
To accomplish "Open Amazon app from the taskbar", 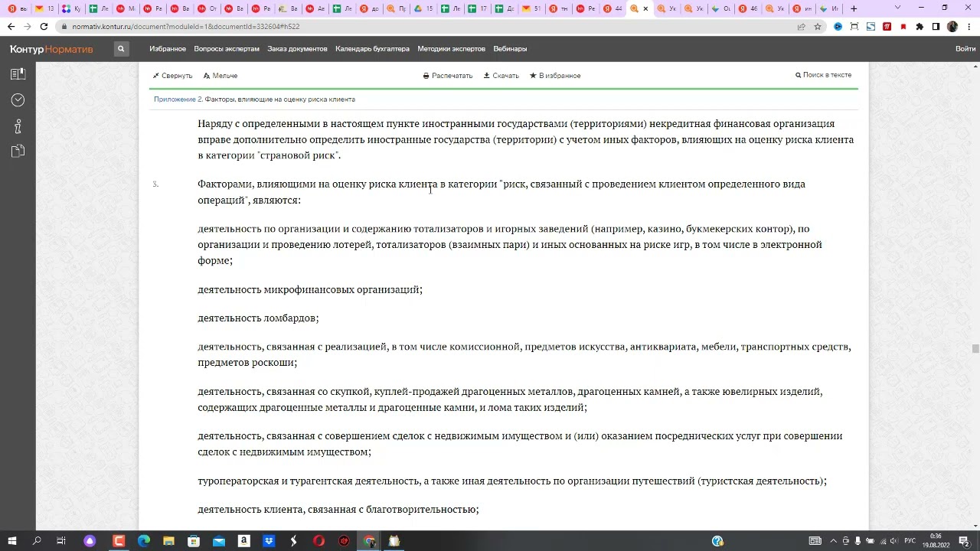I will click(x=243, y=541).
